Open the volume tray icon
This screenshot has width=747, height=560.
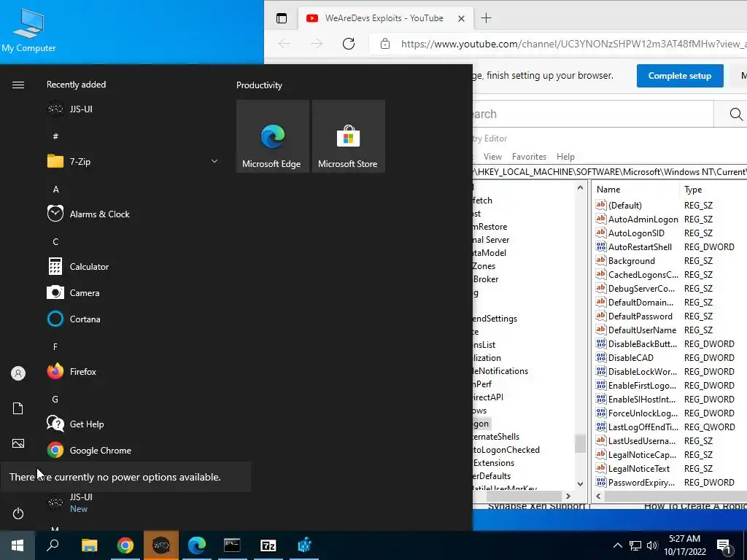click(652, 545)
